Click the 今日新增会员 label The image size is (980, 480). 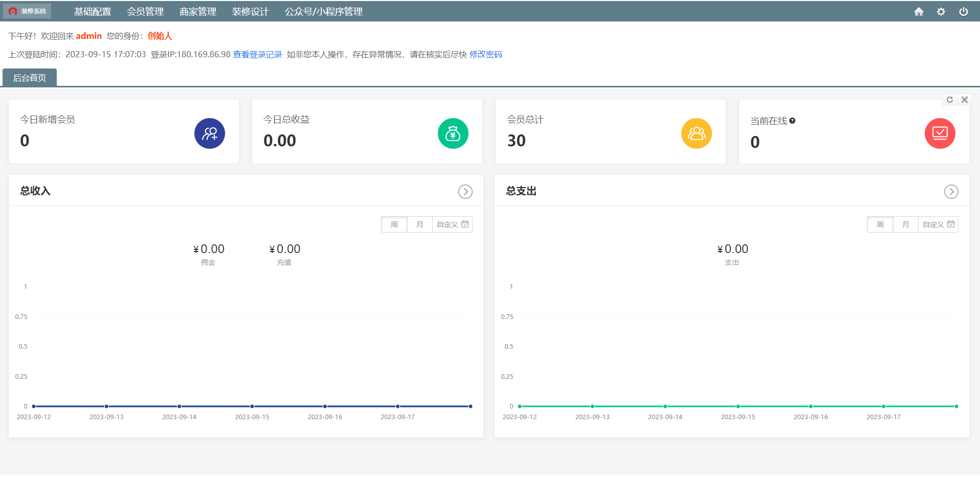48,120
